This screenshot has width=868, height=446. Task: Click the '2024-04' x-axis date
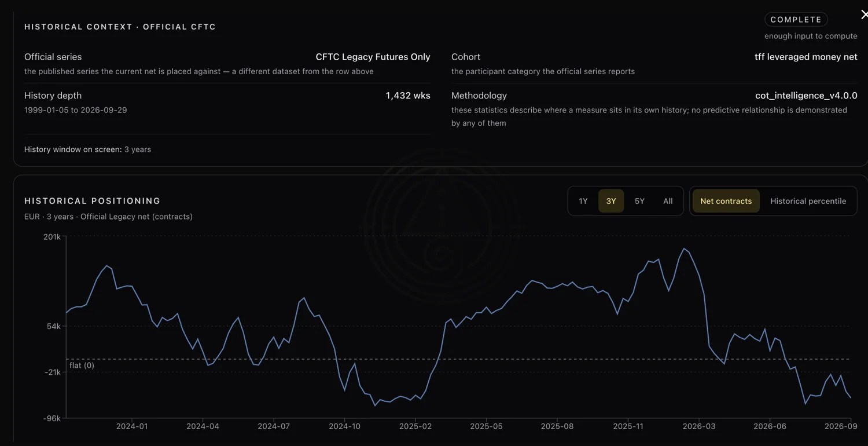click(203, 427)
